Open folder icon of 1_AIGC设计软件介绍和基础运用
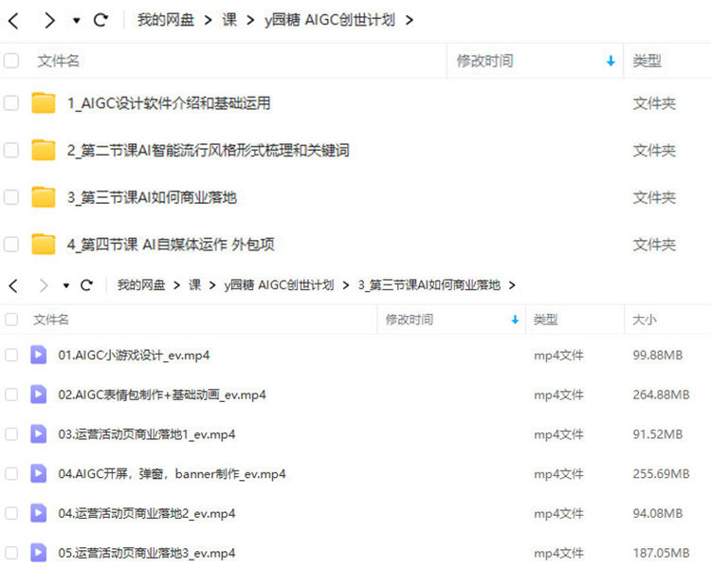 pyautogui.click(x=44, y=103)
